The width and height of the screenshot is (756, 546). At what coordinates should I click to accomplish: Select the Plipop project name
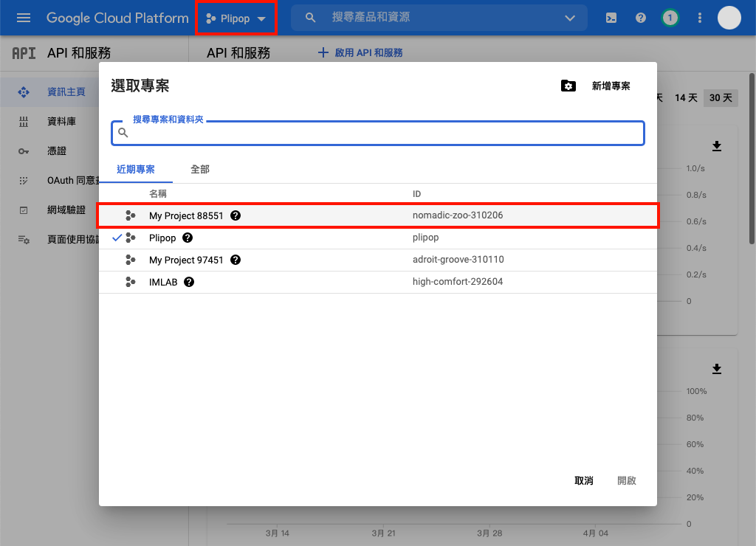[x=162, y=238]
